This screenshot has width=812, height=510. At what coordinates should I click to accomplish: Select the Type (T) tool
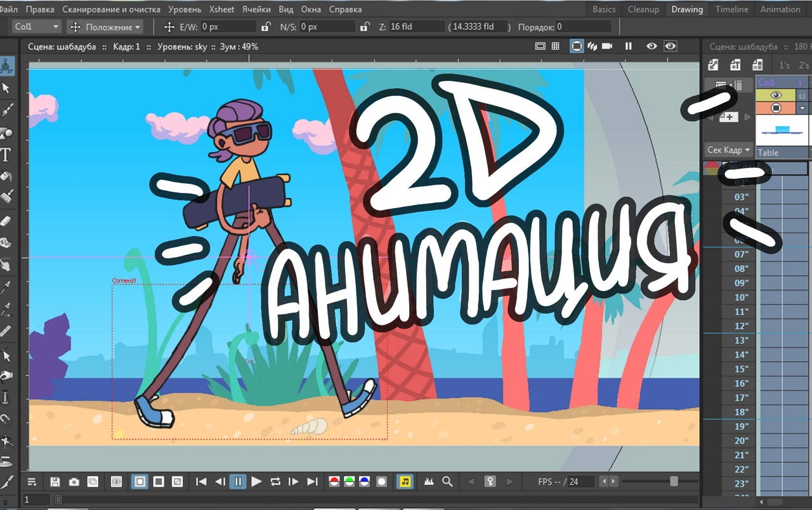[6, 155]
